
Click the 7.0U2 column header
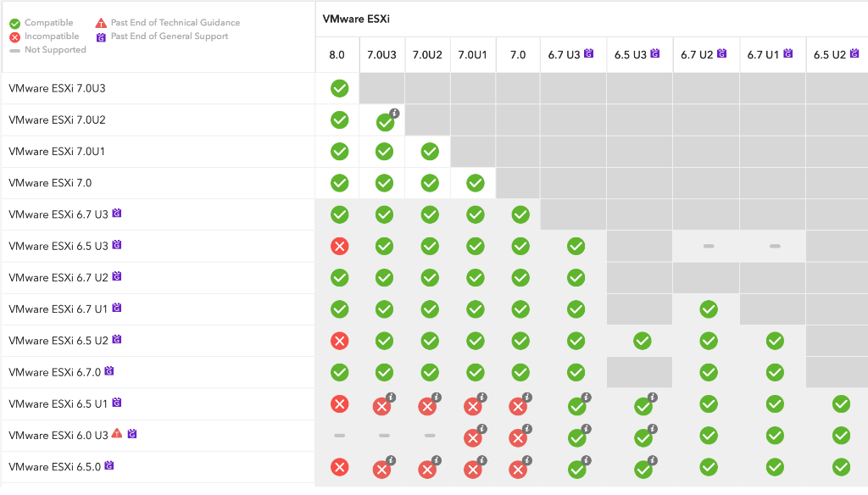click(427, 55)
